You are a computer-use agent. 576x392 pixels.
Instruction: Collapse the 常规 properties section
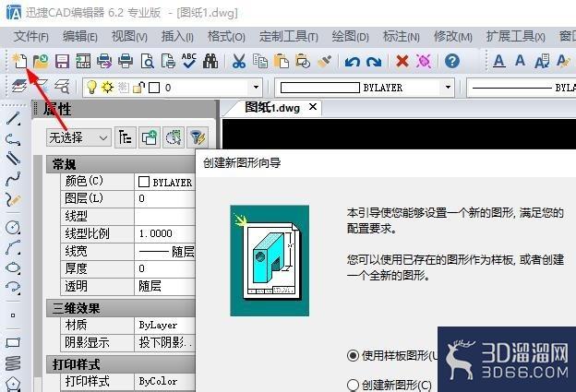pos(121,164)
